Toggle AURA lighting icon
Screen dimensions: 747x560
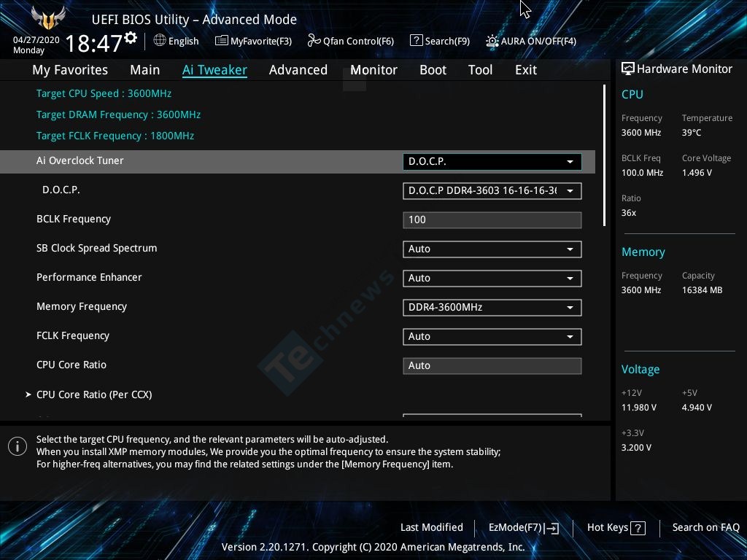pos(492,41)
